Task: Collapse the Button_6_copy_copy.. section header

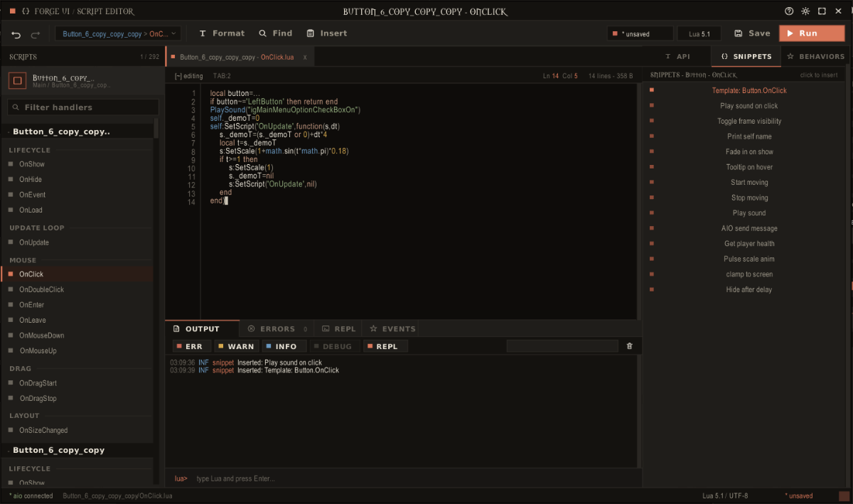Action: pos(77,132)
